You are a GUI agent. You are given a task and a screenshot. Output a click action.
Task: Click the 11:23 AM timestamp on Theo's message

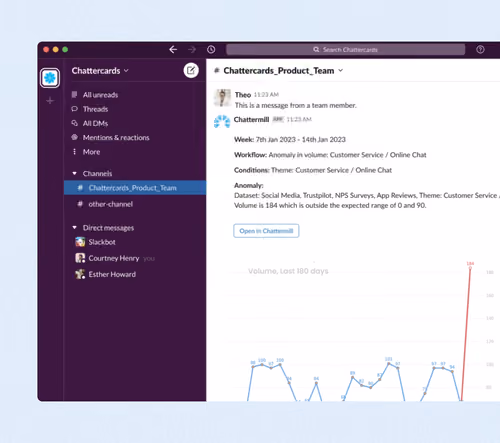(266, 95)
